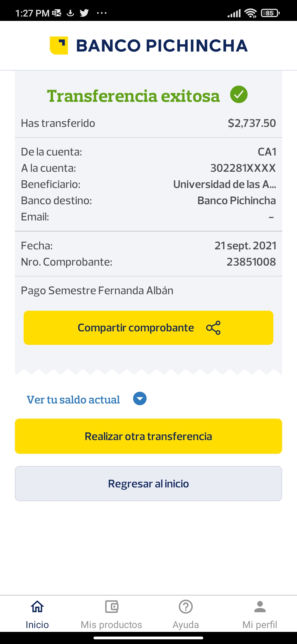
Task: Open the Ayuda question mark icon
Action: click(186, 607)
